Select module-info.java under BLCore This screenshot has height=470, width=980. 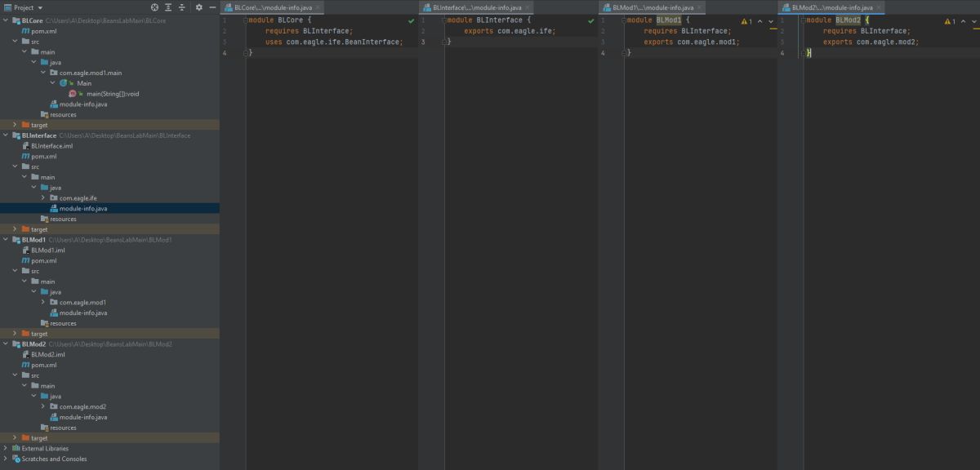click(x=82, y=104)
